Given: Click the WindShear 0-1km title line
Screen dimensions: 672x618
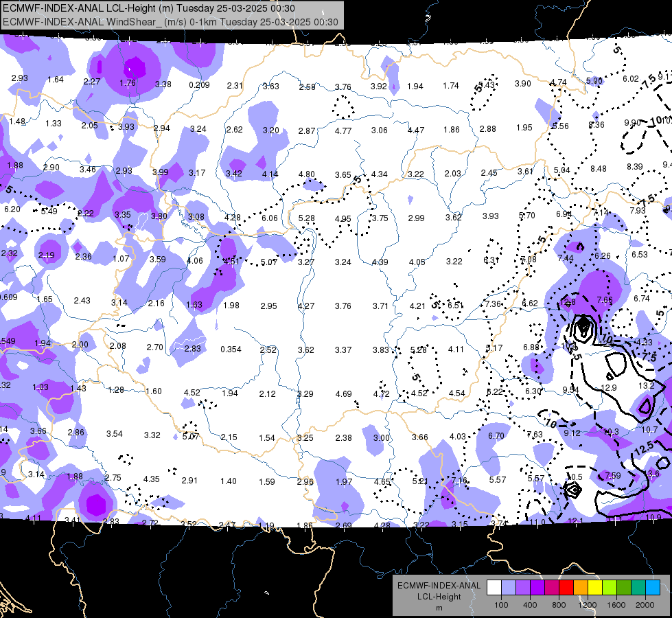Looking at the screenshot, I should click(170, 22).
